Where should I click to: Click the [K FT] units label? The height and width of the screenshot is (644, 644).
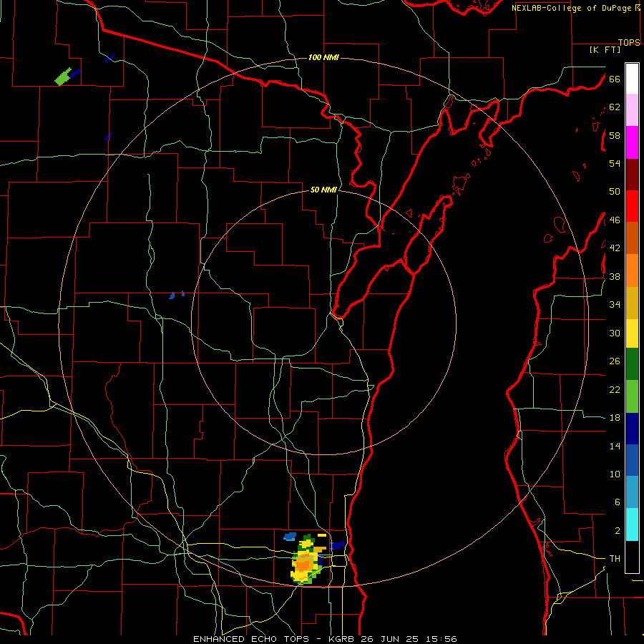(605, 49)
